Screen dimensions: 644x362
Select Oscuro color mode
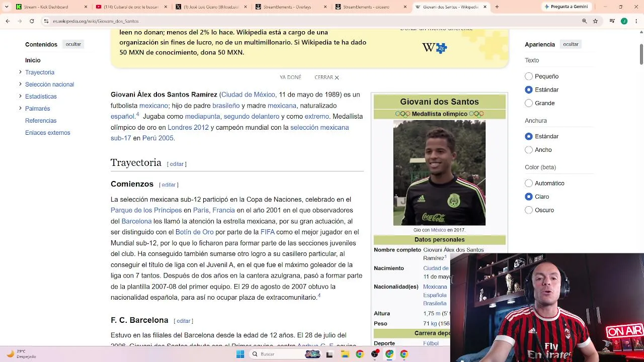point(529,210)
